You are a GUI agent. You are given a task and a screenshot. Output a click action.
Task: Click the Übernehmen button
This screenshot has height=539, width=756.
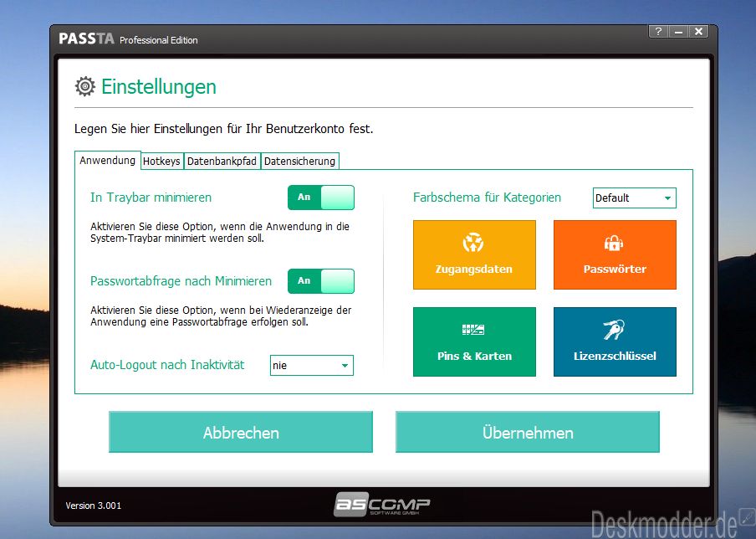click(x=528, y=433)
